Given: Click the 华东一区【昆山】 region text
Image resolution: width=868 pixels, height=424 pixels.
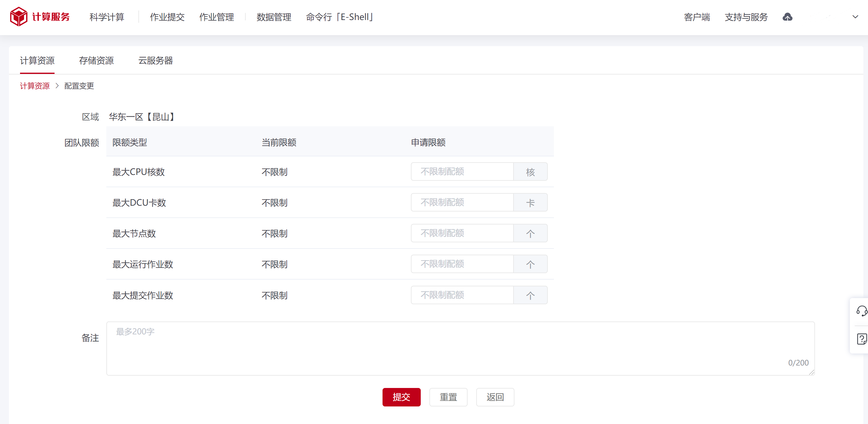Looking at the screenshot, I should pos(142,117).
